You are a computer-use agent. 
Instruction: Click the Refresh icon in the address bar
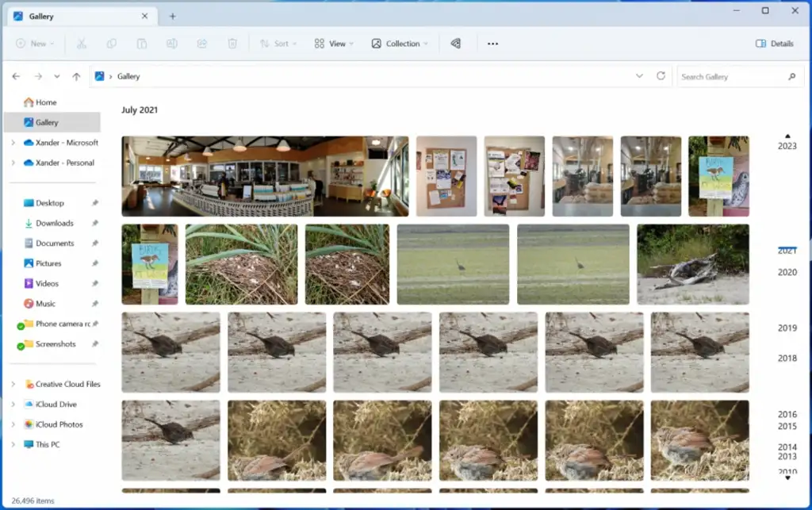[x=661, y=76]
